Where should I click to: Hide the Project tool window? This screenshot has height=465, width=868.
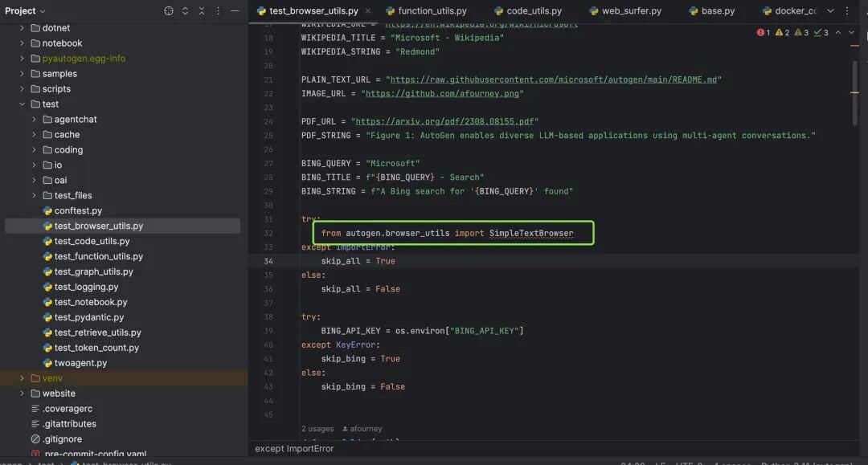(x=235, y=11)
